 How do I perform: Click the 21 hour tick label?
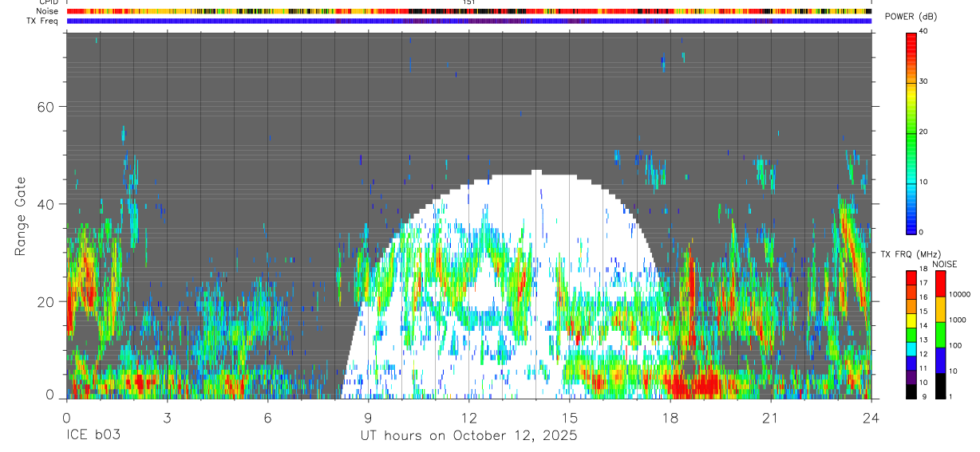tap(770, 417)
